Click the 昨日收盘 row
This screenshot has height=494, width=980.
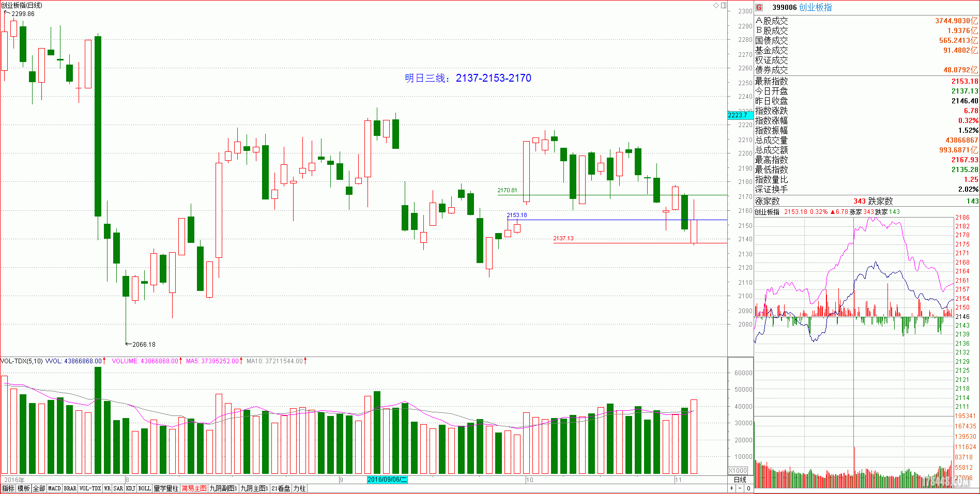tap(866, 101)
